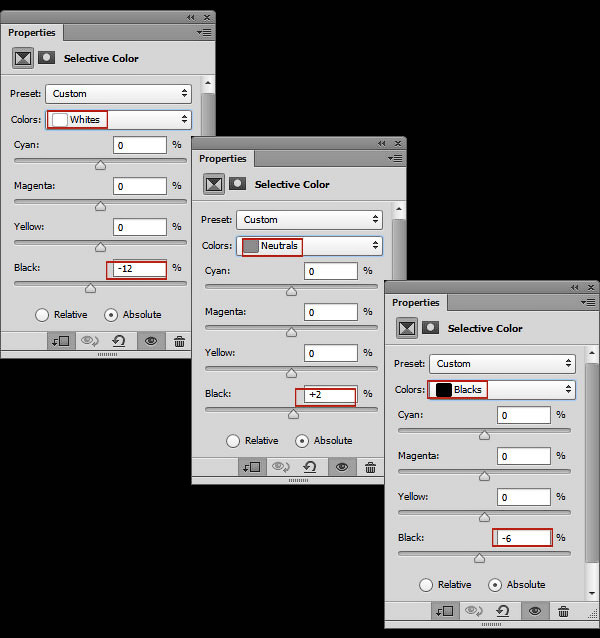Image resolution: width=600 pixels, height=638 pixels.
Task: Delete adjustment layer in Neutrals panel
Action: [370, 467]
